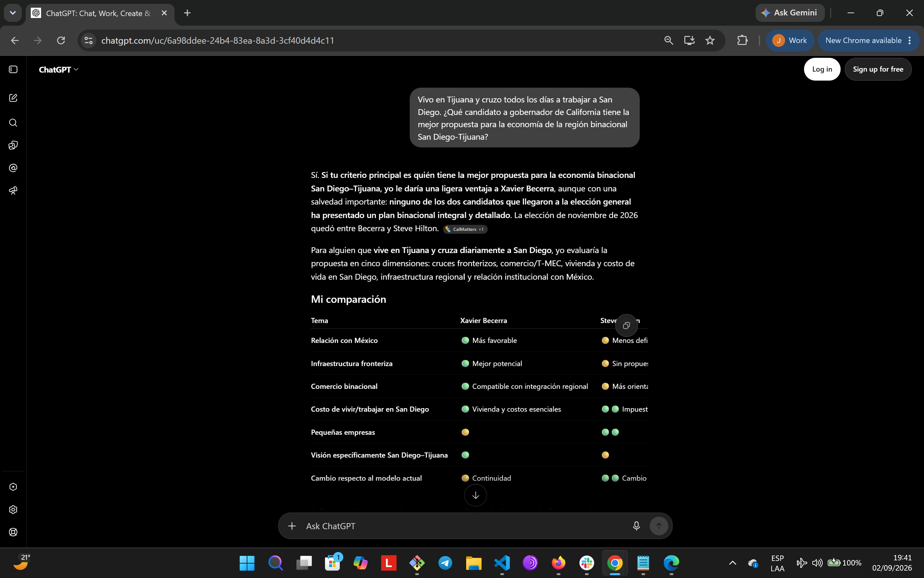Screen dimensions: 924x578
Task: Open the search chats magnifier in the sidebar
Action: point(13,123)
